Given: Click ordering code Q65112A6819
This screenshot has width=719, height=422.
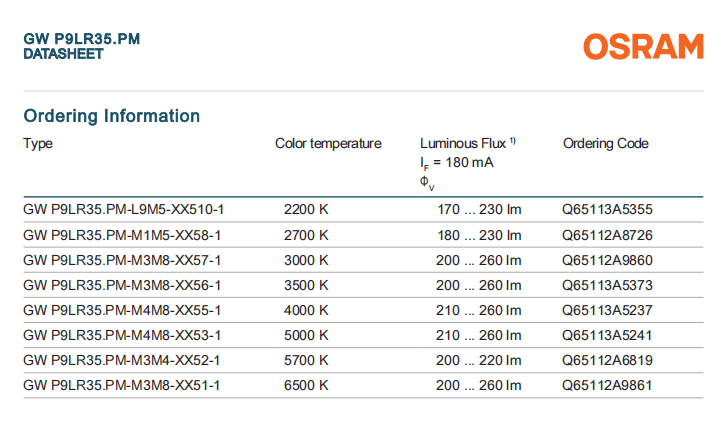Looking at the screenshot, I should [607, 361].
